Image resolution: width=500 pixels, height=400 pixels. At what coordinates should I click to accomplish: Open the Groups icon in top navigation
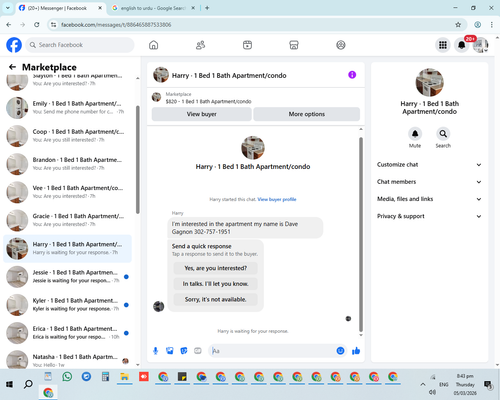341,45
